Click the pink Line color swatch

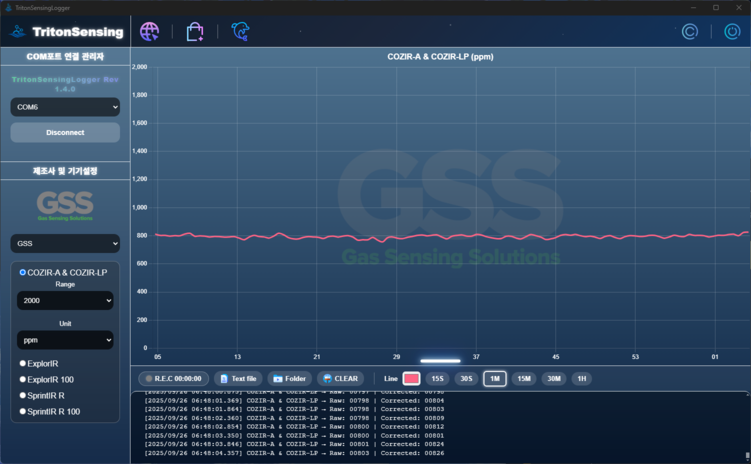tap(411, 379)
